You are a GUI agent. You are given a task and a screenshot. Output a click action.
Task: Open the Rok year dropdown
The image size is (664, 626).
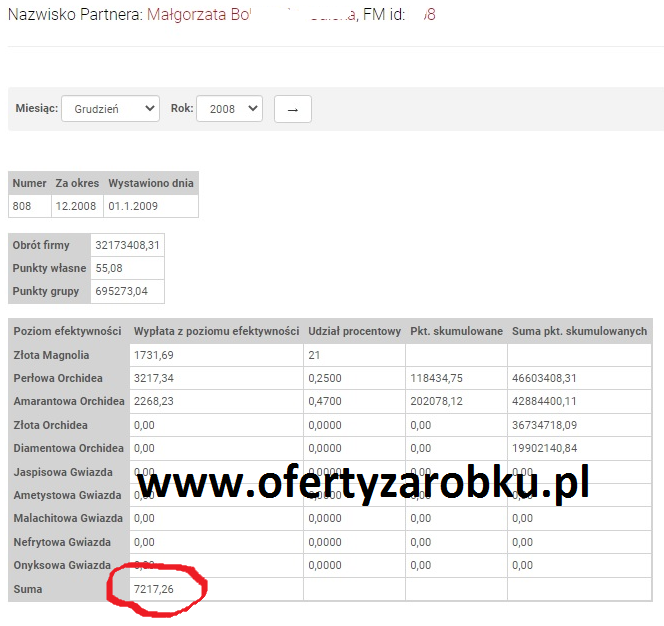(229, 109)
